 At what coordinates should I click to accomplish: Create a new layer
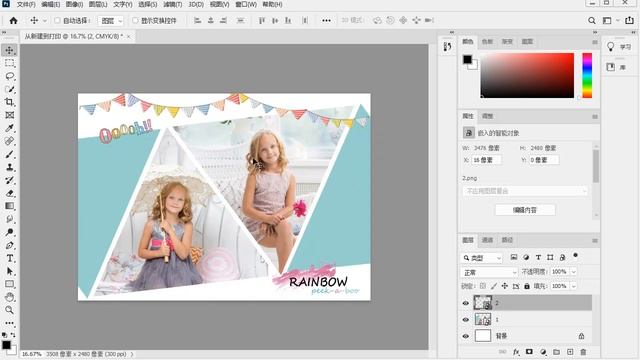pos(570,352)
